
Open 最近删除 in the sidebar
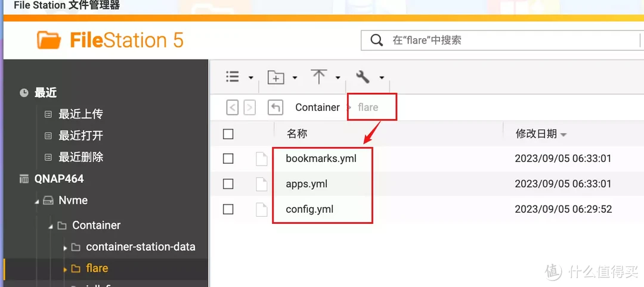80,157
